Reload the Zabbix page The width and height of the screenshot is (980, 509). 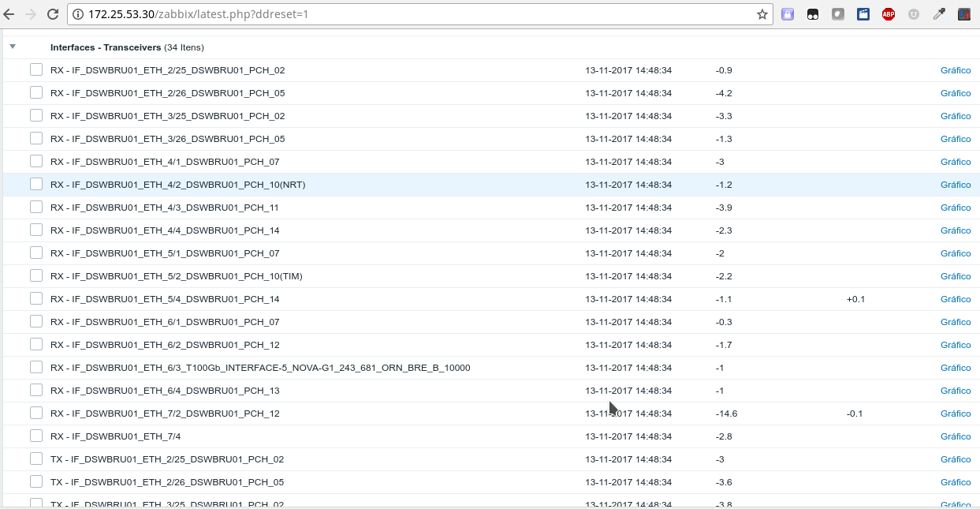[x=53, y=14]
